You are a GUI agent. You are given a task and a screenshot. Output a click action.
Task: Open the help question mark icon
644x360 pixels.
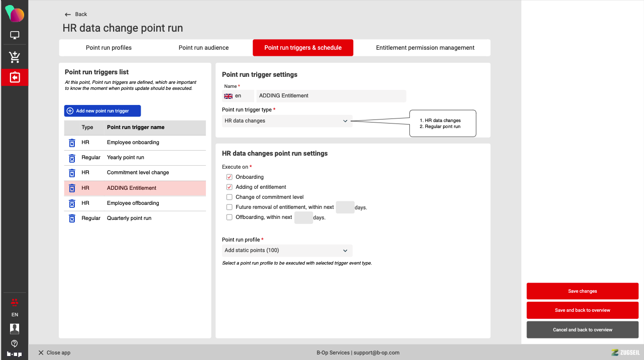click(15, 343)
